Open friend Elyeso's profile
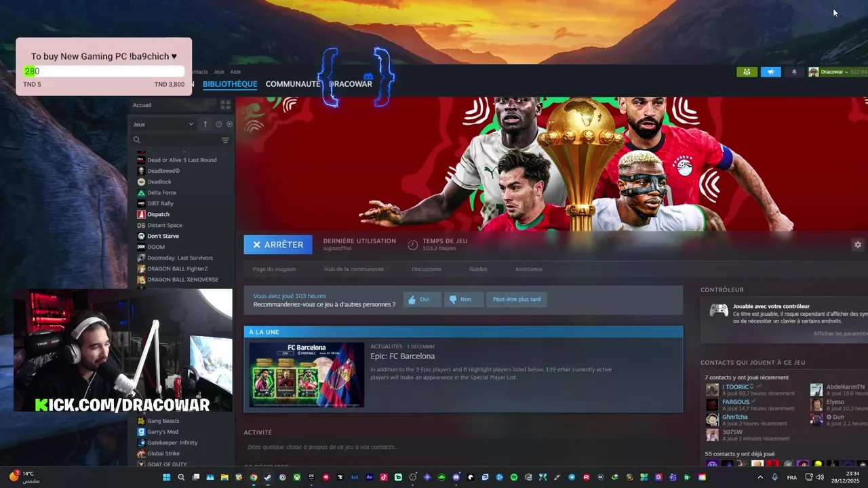 tap(835, 402)
